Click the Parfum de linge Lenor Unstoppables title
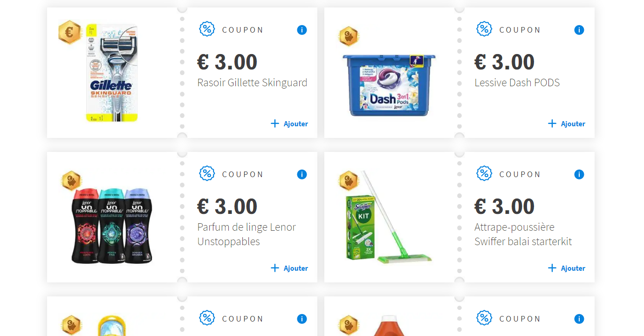Screen dimensions: 644x336 coord(247,234)
